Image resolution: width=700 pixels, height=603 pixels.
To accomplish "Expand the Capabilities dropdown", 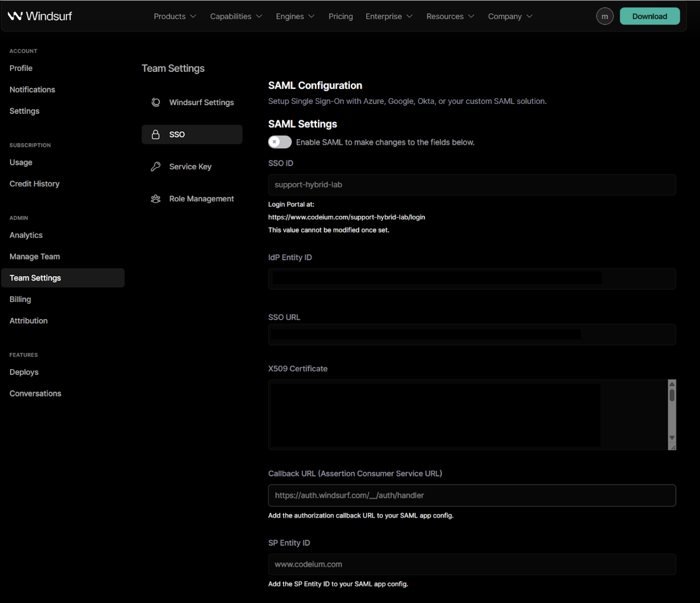I will (236, 16).
